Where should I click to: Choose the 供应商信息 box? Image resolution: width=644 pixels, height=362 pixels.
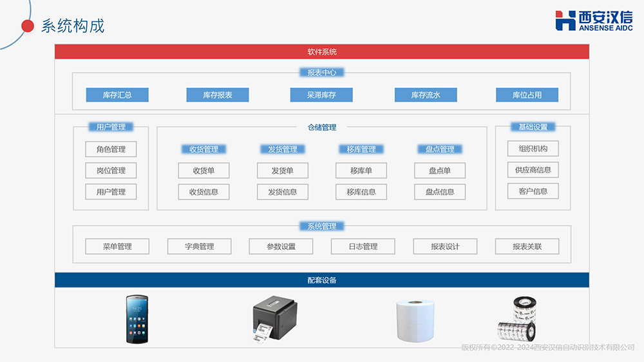(x=533, y=170)
